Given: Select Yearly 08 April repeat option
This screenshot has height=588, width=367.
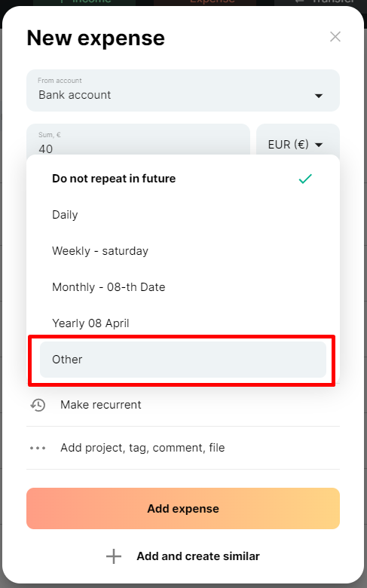Looking at the screenshot, I should click(183, 323).
